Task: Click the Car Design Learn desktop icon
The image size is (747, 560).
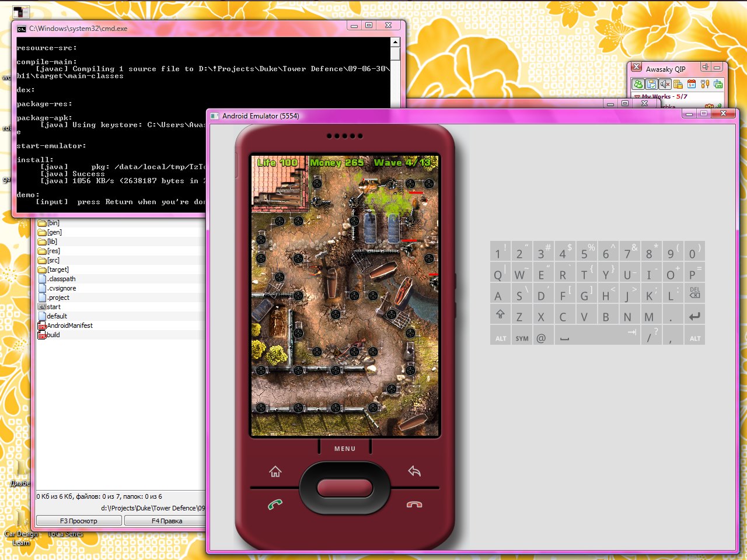Action: [x=21, y=527]
